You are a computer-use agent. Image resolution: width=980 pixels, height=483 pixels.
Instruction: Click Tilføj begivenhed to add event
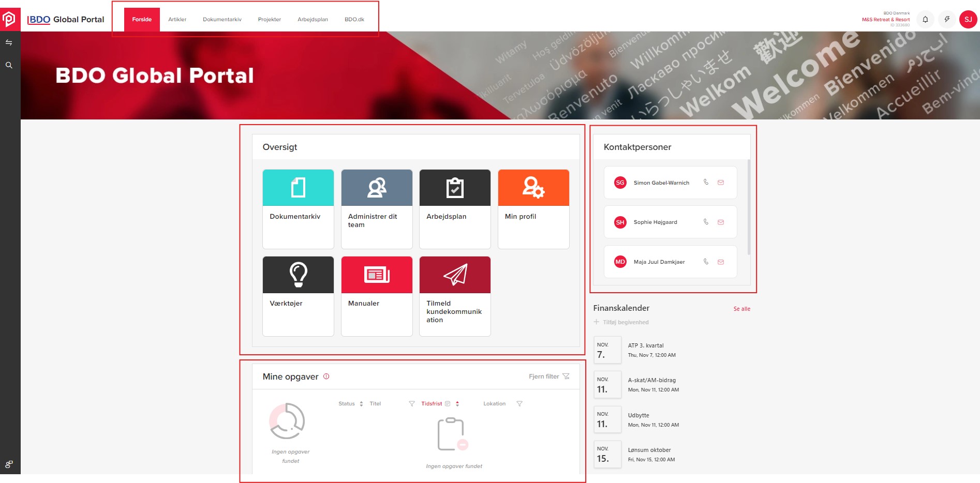(x=621, y=322)
